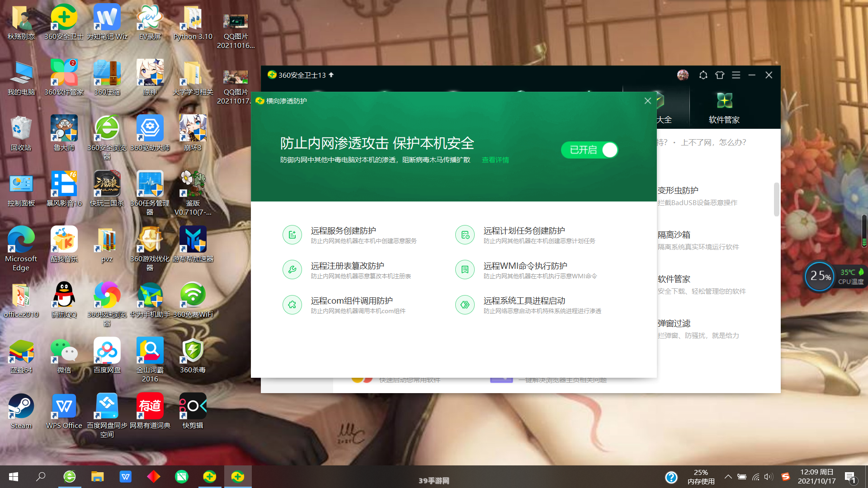Image resolution: width=868 pixels, height=488 pixels.
Task: Open the 360安全卫士 desktop icon
Action: (x=64, y=23)
